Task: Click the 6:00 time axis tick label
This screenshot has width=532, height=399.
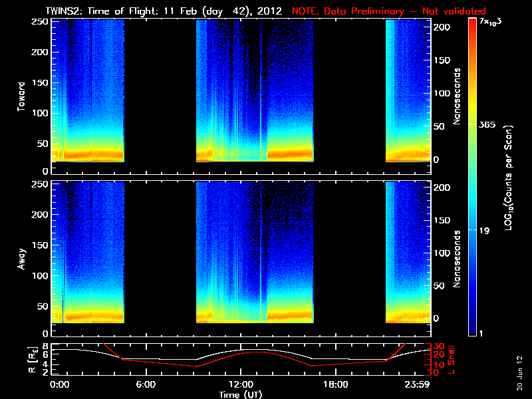Action: coord(146,384)
